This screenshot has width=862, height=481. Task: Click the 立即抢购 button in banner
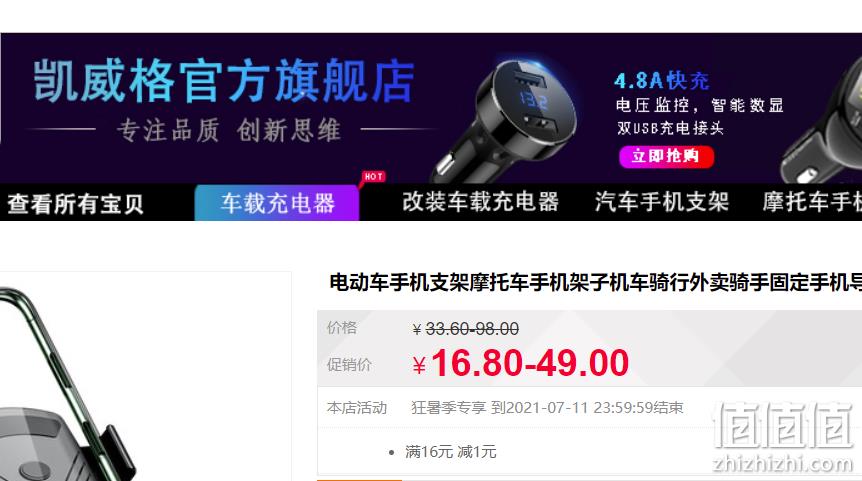666,157
